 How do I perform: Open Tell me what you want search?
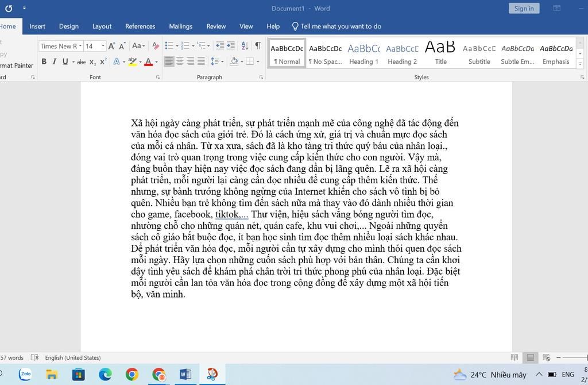click(x=336, y=26)
